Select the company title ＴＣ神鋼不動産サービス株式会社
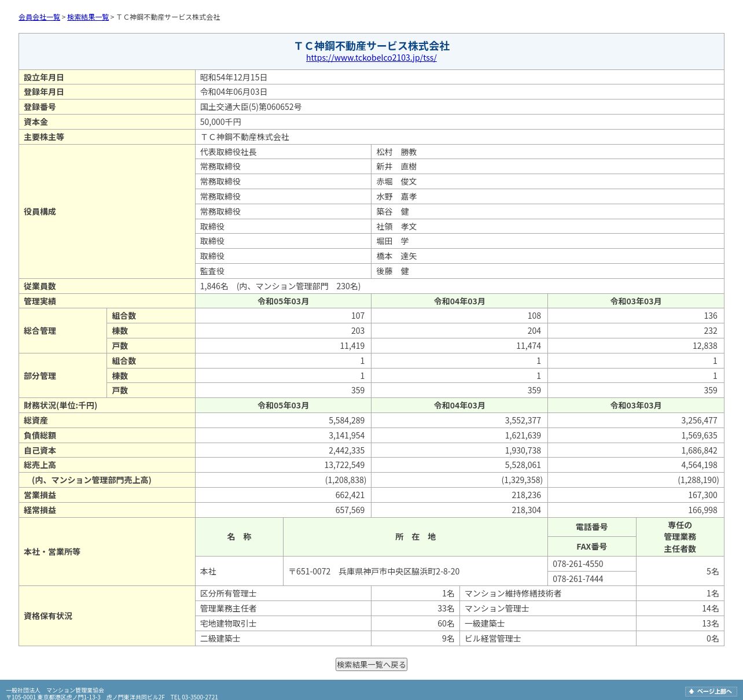Image resolution: width=743 pixels, height=700 pixels. click(371, 46)
